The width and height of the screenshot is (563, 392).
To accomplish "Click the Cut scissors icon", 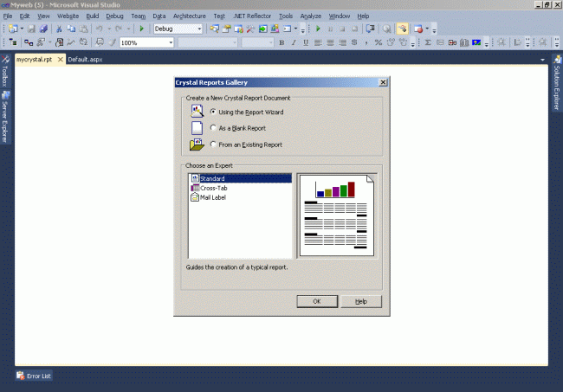I will (x=59, y=29).
